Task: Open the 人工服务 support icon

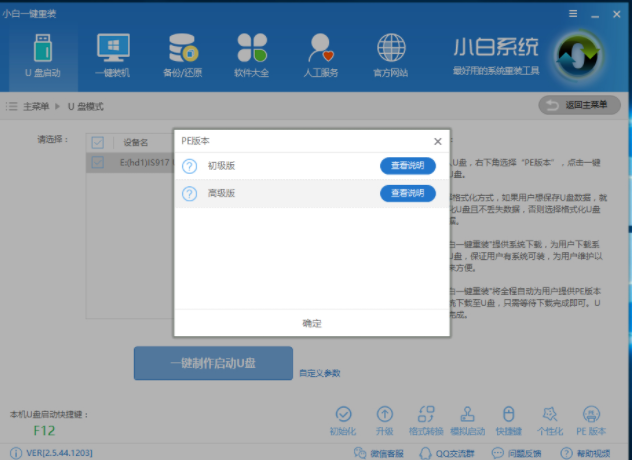Action: pyautogui.click(x=320, y=50)
